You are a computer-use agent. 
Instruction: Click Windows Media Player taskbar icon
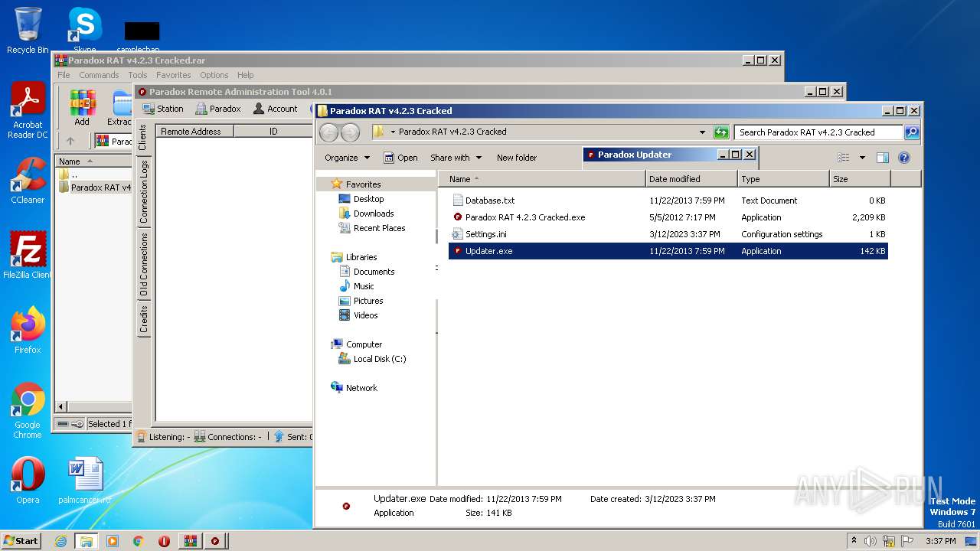coord(113,541)
